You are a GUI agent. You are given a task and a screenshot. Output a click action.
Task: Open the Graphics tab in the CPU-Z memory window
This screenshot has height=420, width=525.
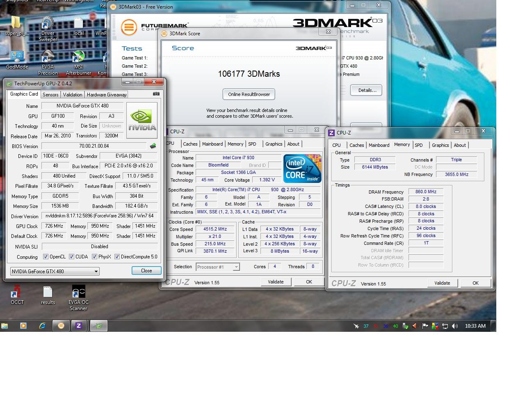click(441, 145)
